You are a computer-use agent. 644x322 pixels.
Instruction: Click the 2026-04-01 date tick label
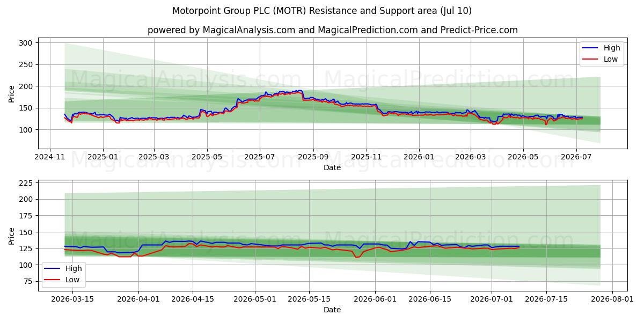[138, 299]
